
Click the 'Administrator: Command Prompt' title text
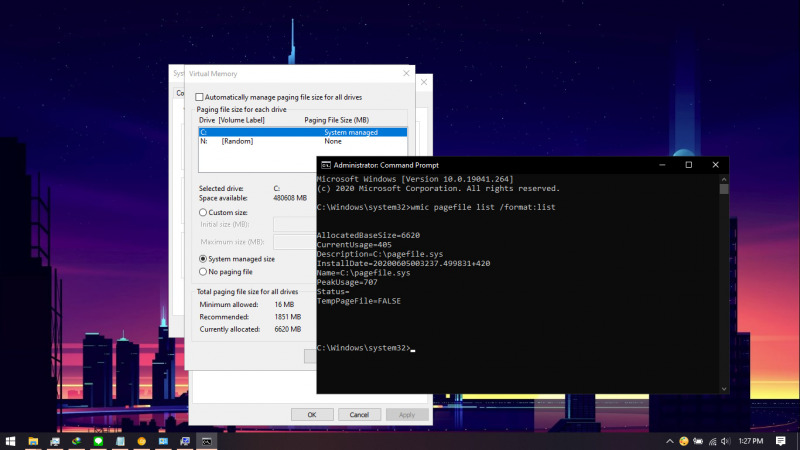pyautogui.click(x=386, y=165)
